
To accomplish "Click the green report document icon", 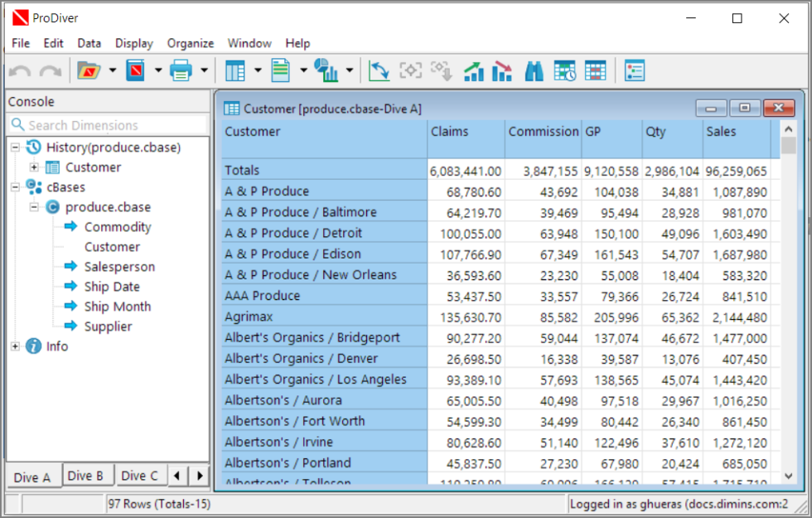I will pos(281,71).
